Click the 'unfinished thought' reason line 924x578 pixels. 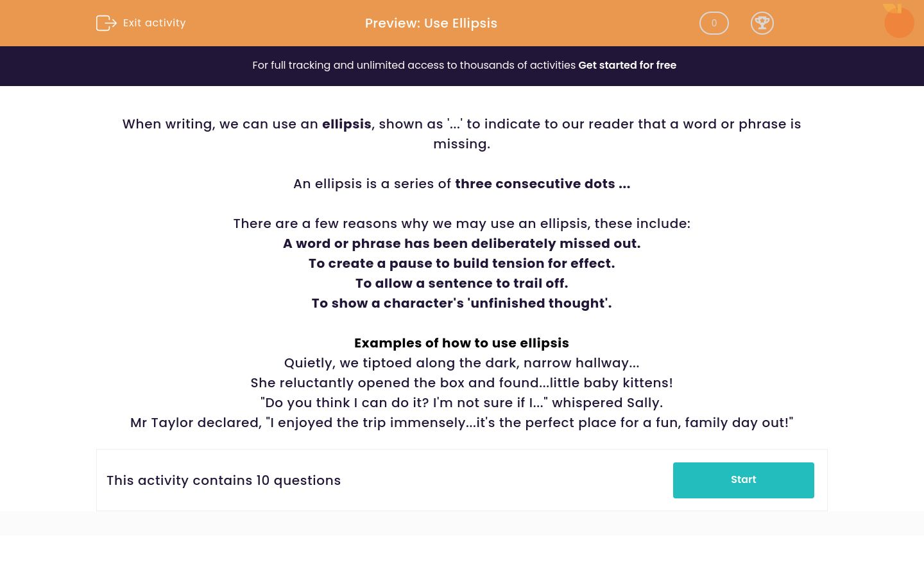pyautogui.click(x=461, y=303)
